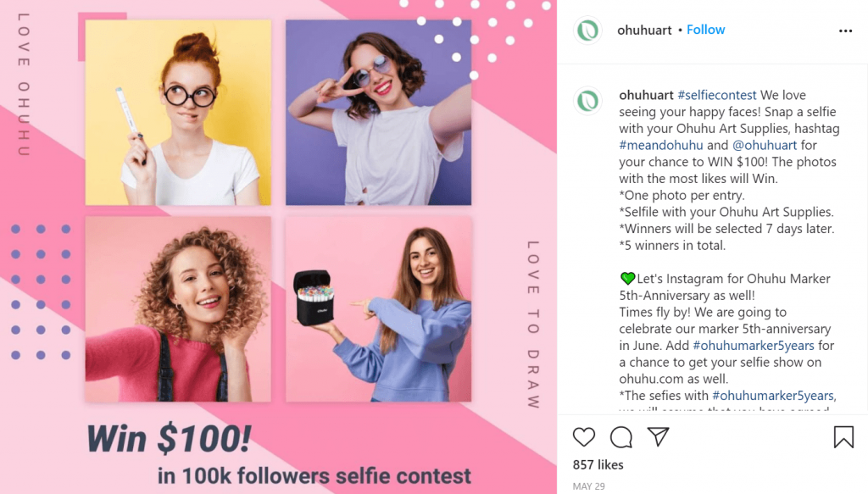Open the ohuhuart username in the header
Screen dimensions: 868x494
[644, 30]
